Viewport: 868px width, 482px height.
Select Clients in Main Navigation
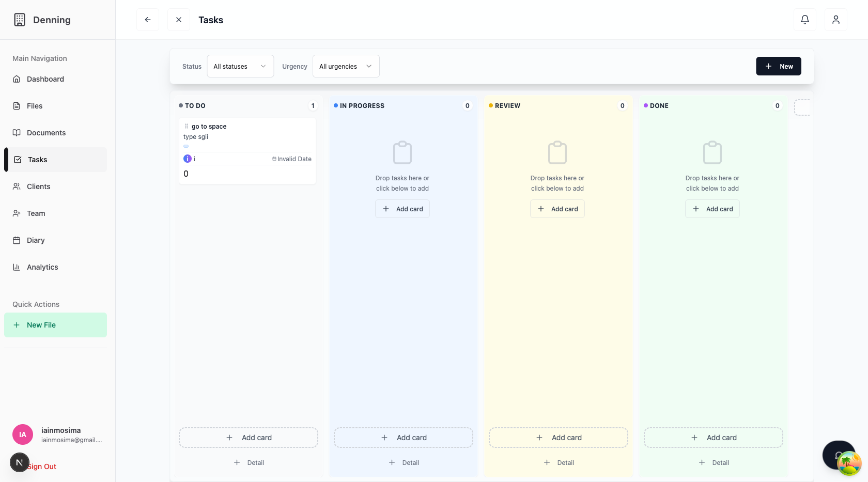coord(38,186)
